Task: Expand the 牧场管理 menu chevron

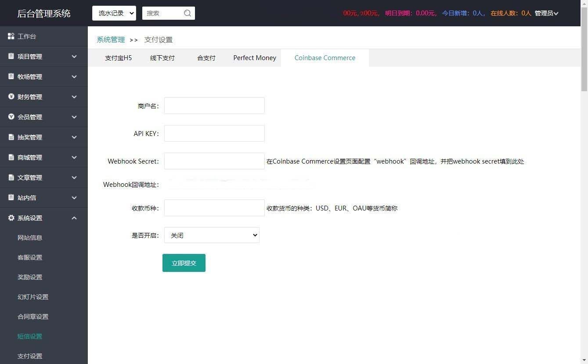Action: (74, 77)
